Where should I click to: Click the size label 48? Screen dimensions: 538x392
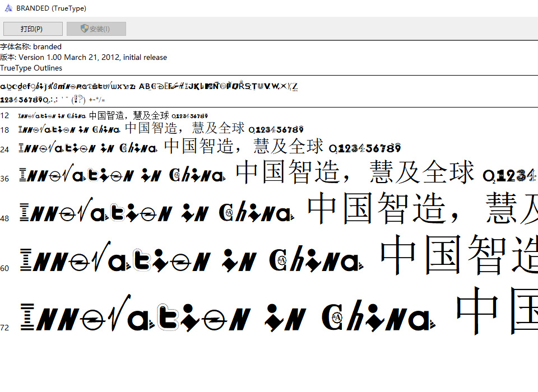[4, 218]
